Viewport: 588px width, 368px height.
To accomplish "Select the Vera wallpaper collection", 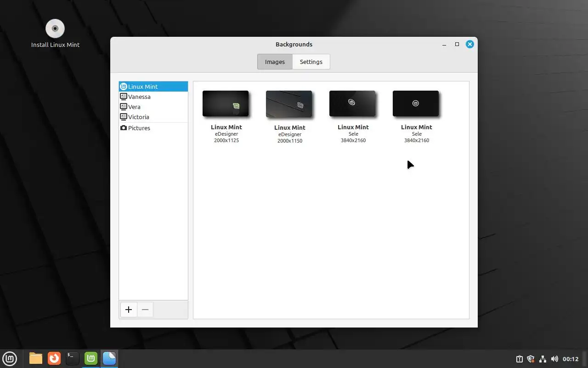I will click(x=153, y=107).
